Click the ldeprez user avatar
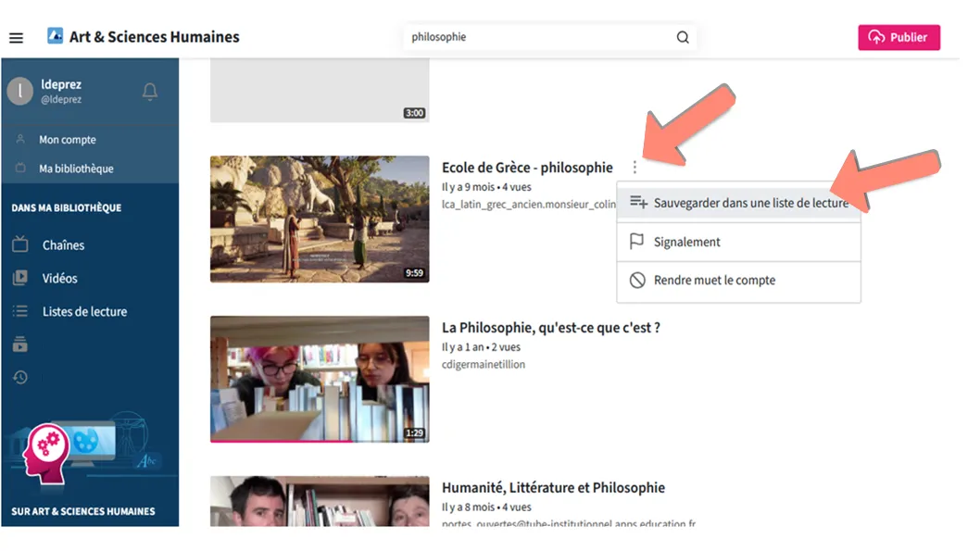 tap(20, 91)
